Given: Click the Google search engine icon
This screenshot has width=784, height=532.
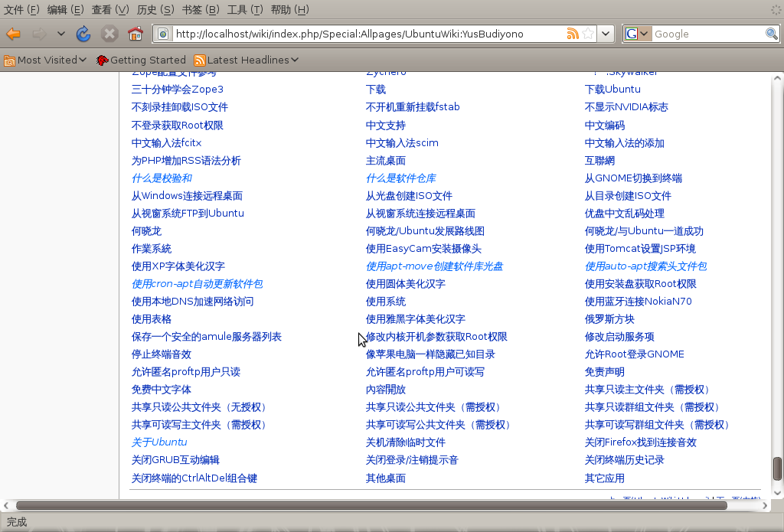Looking at the screenshot, I should (x=631, y=34).
